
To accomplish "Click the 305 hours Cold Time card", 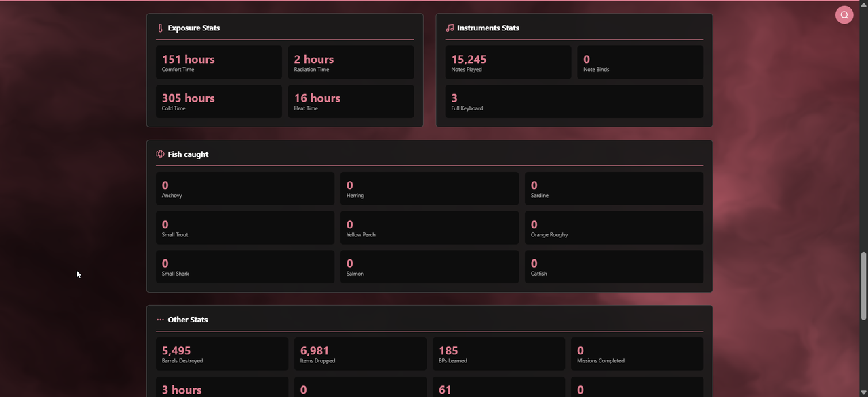I will [x=219, y=102].
